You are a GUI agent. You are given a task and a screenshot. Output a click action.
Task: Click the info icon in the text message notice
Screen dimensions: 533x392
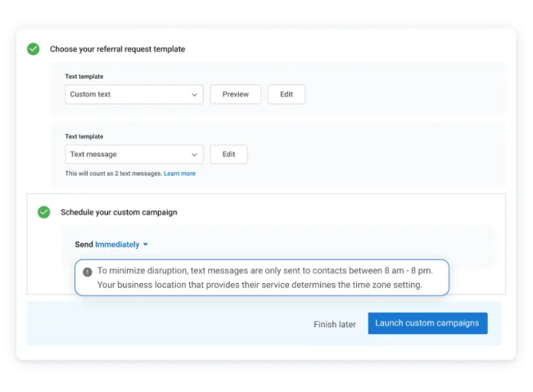pyautogui.click(x=88, y=272)
